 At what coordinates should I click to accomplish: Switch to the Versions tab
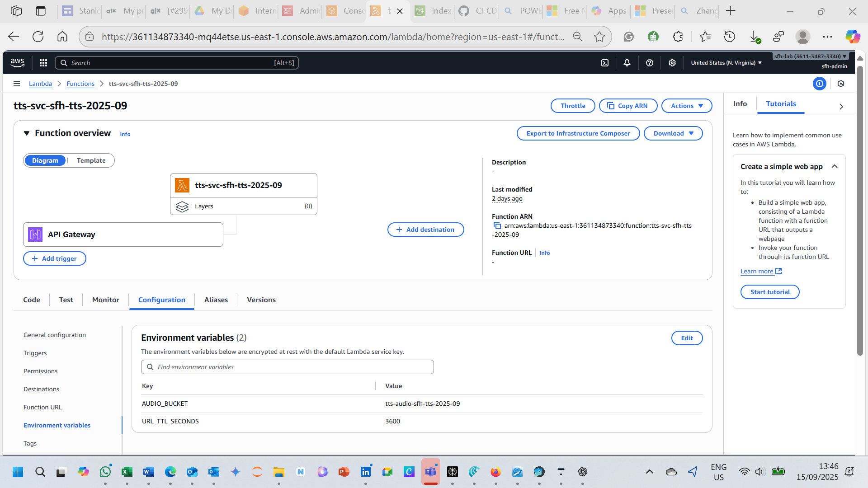[261, 300]
